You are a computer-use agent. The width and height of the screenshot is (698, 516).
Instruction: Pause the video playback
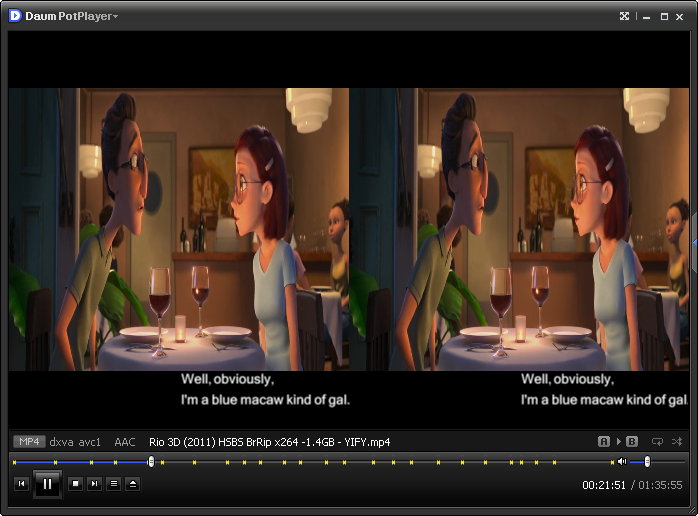point(47,484)
